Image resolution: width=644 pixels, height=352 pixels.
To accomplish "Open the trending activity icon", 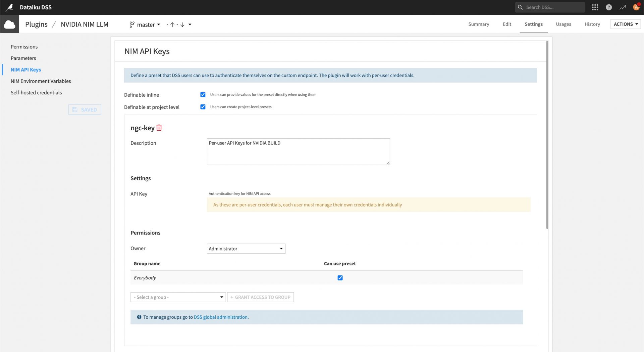I will [623, 7].
